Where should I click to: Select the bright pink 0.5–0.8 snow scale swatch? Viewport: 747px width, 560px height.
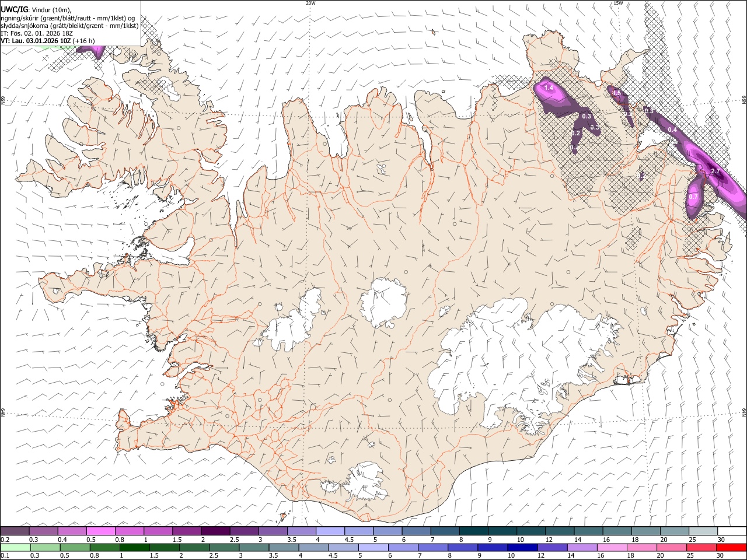tap(100, 531)
